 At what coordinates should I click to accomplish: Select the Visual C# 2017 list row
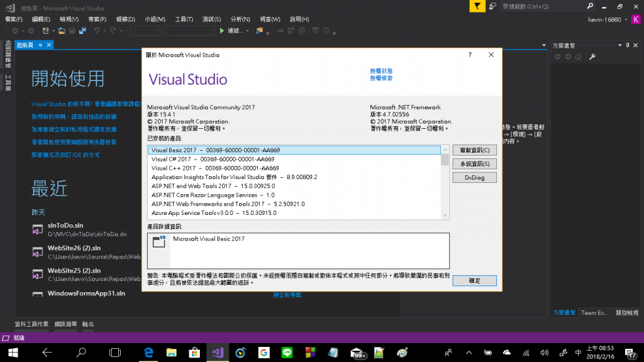point(294,159)
